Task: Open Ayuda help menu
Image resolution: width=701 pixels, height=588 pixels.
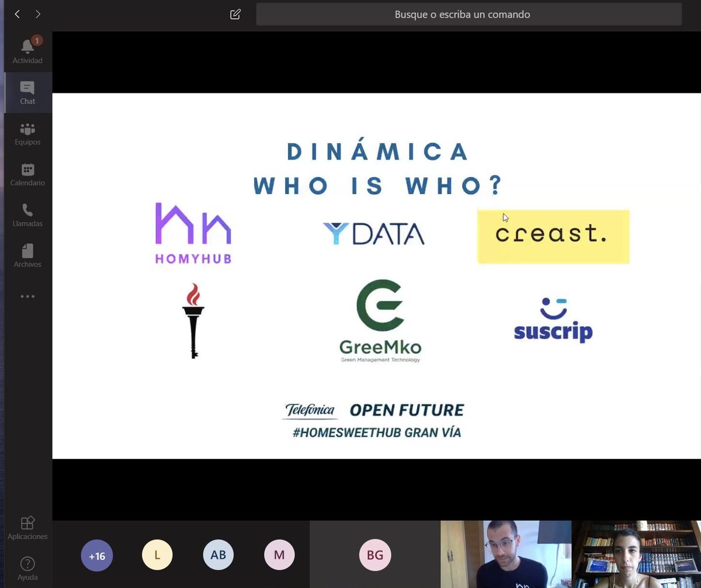Action: point(27,569)
